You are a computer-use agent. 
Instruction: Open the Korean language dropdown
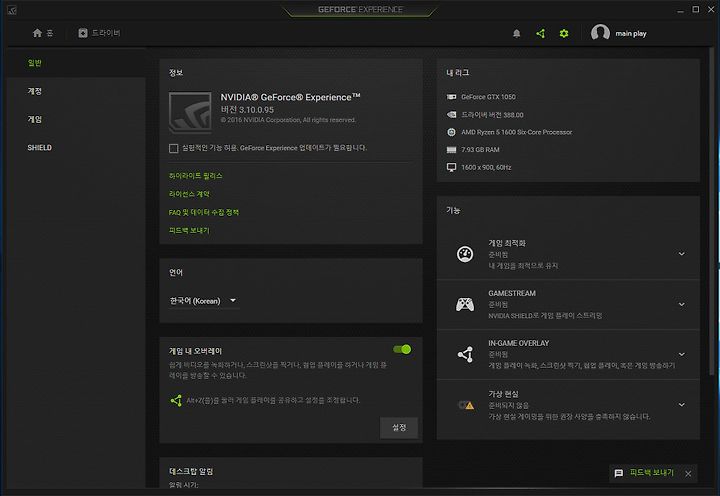(204, 301)
